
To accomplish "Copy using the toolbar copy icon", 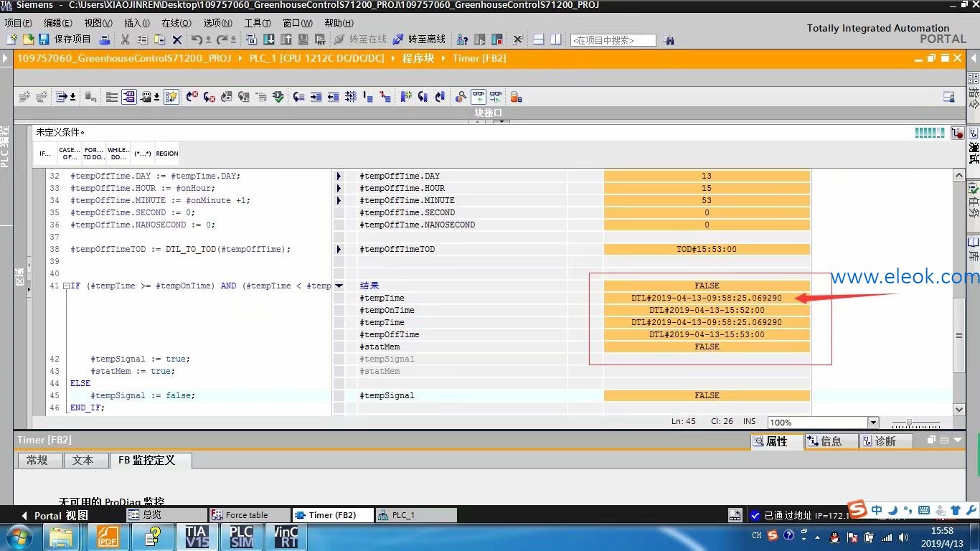I will tap(142, 39).
